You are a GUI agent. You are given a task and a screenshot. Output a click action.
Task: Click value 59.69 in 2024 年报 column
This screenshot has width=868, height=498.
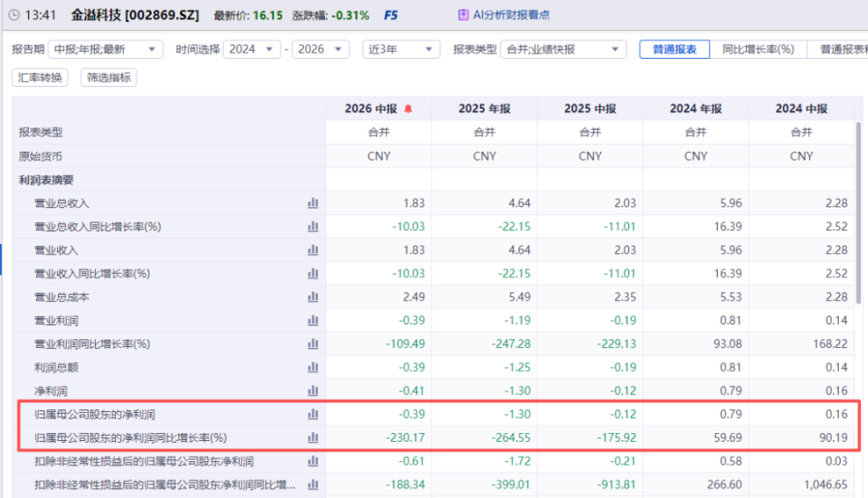727,437
